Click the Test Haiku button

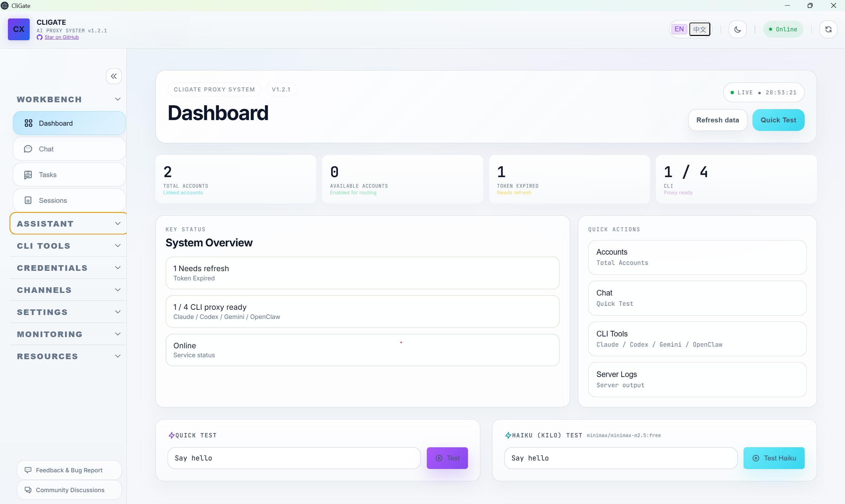pos(774,458)
